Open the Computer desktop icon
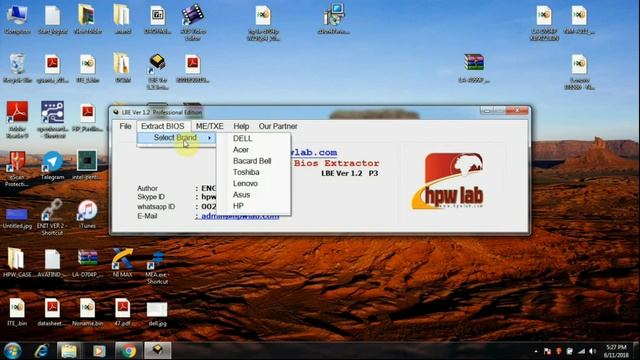Screen dimensions: 640x360 point(17,20)
